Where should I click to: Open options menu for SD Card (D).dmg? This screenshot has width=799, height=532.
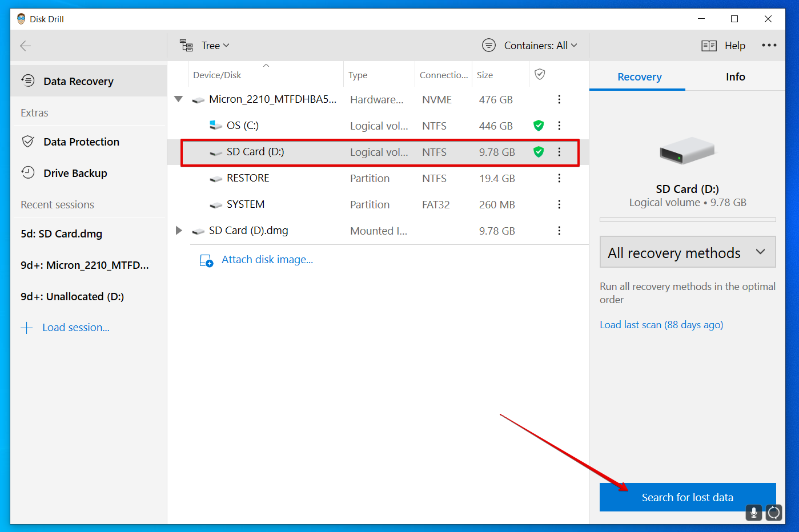(x=559, y=231)
